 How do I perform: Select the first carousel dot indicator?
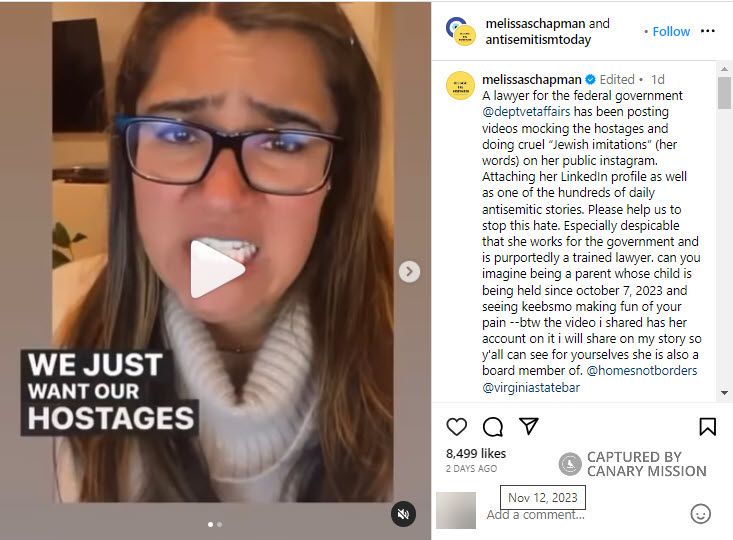(x=210, y=524)
